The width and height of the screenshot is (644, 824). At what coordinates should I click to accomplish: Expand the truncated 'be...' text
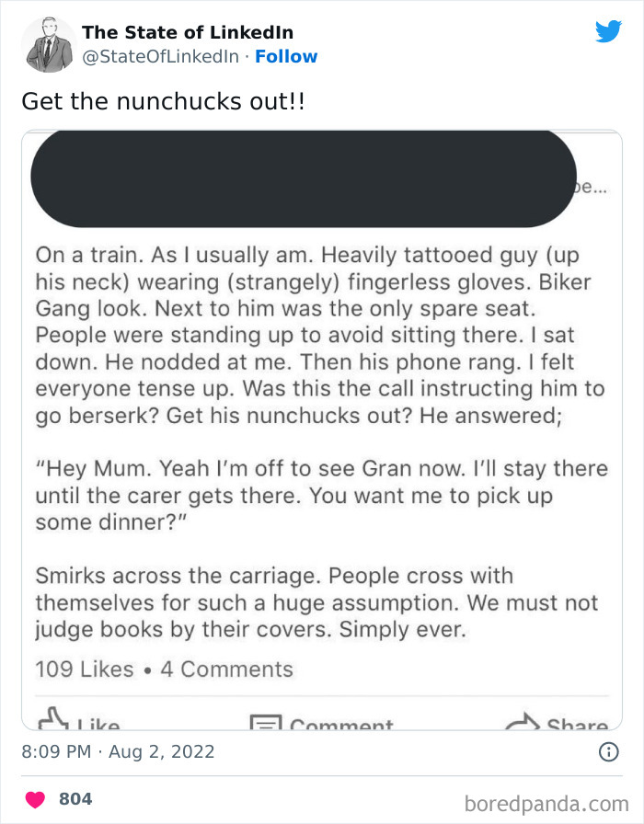pyautogui.click(x=591, y=189)
